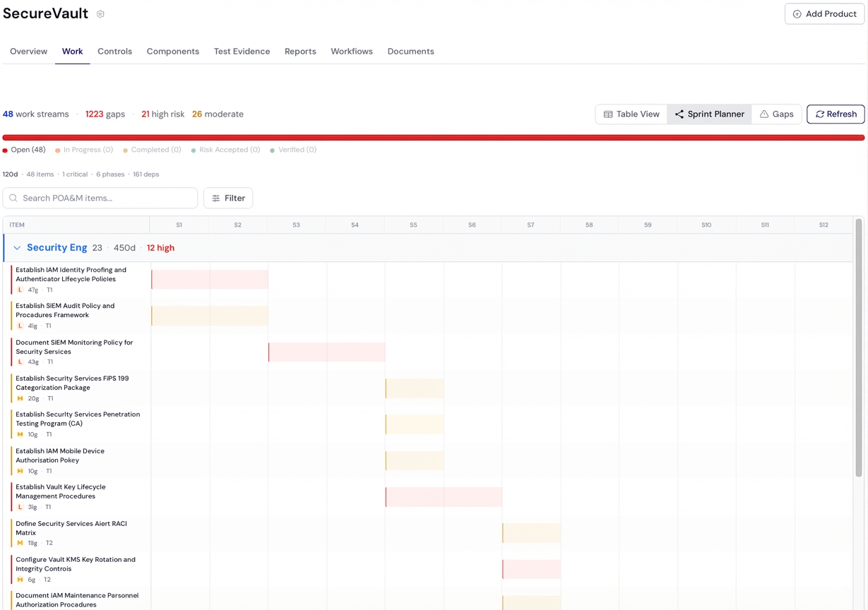Click M badge under Alert RACI Matrix item
This screenshot has height=610, width=868.
[x=20, y=544]
